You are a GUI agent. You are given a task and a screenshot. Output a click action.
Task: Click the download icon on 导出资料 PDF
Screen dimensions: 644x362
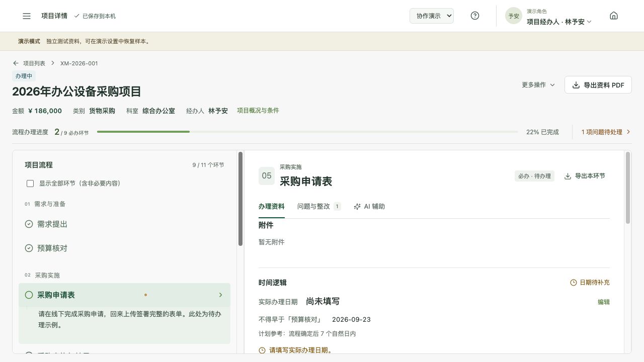(x=576, y=85)
